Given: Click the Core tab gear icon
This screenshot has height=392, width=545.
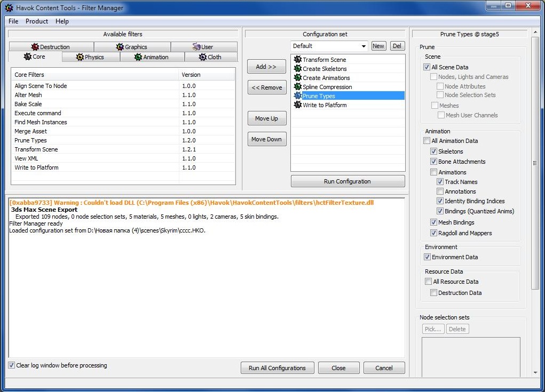Looking at the screenshot, I should [27, 57].
